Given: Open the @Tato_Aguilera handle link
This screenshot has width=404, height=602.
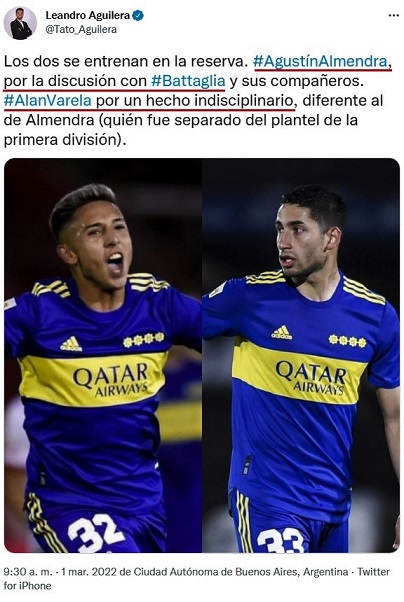Looking at the screenshot, I should pos(81,30).
